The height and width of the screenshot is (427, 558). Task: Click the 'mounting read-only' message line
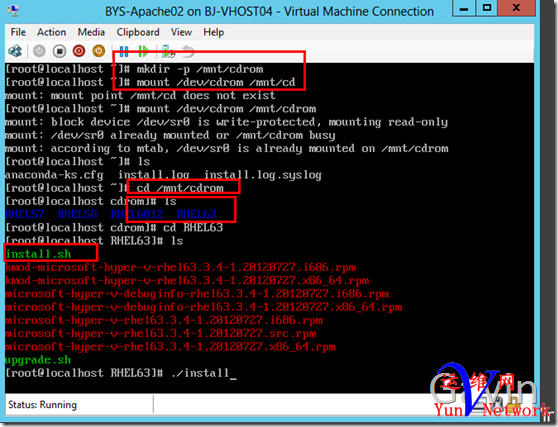point(226,122)
